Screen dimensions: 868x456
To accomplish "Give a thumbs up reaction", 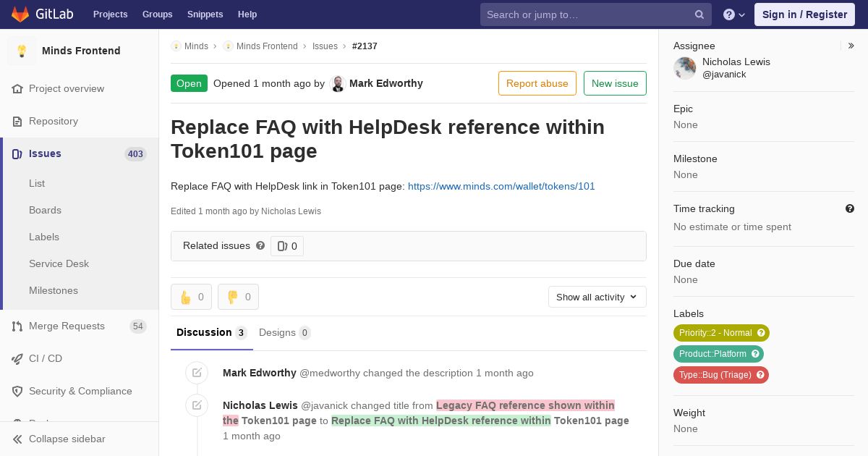I will [191, 297].
